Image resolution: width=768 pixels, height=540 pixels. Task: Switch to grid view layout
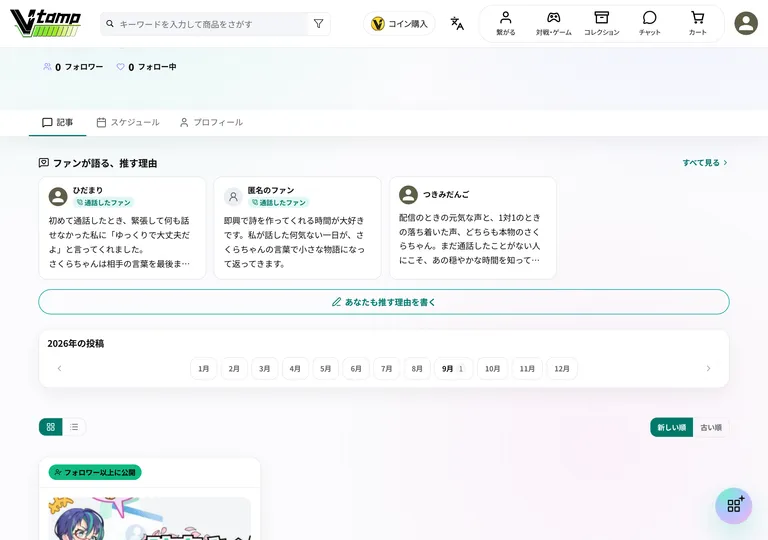coord(50,427)
